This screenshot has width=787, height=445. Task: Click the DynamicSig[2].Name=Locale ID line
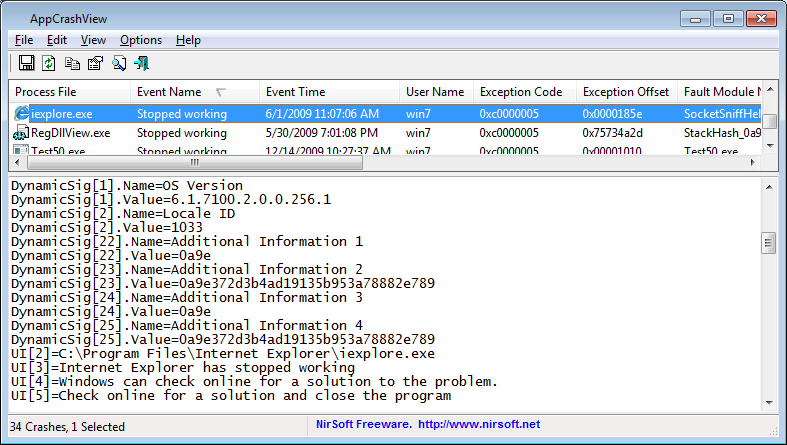[x=123, y=214]
